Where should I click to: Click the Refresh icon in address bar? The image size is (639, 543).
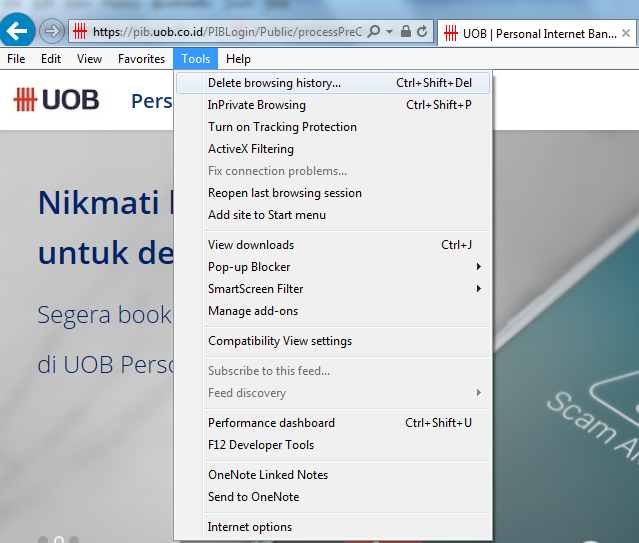pos(422,32)
